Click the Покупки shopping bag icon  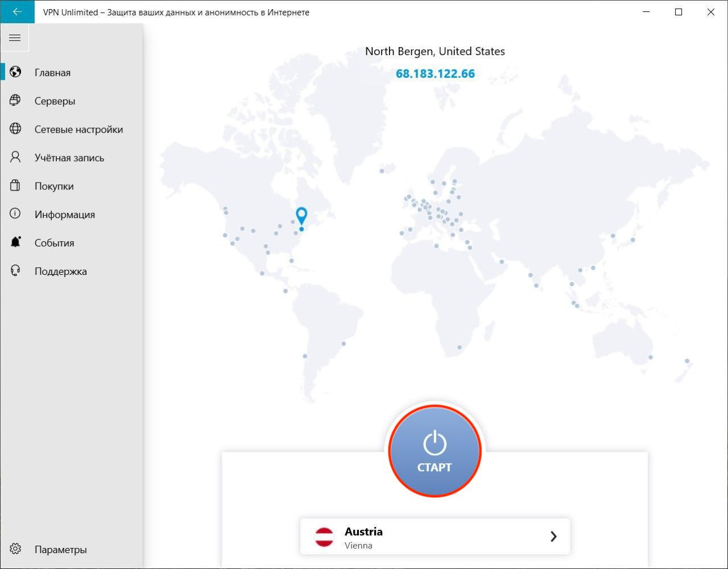coord(15,186)
